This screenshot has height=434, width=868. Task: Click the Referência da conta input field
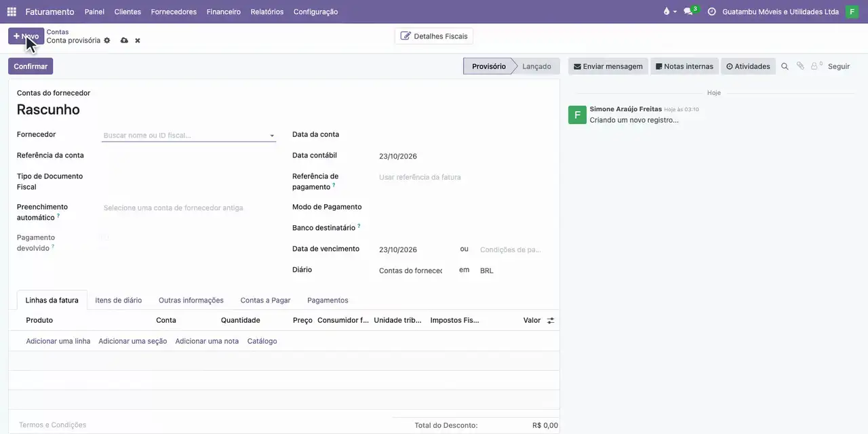189,156
